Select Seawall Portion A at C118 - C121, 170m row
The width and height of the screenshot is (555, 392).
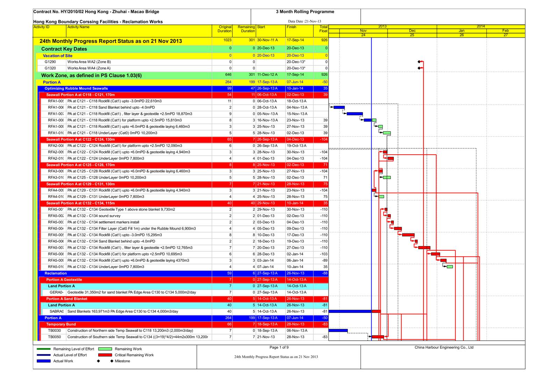tap(184, 95)
